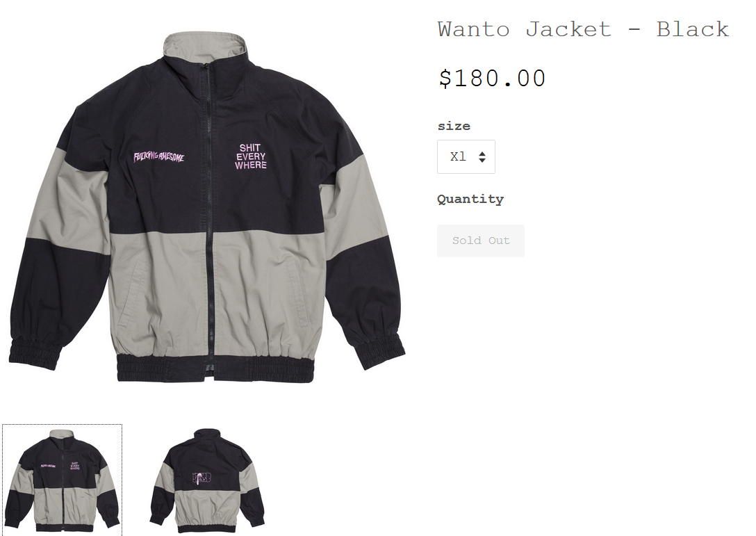756x536 pixels.
Task: Click the pink Shit Every Where embroidery
Action: coord(251,156)
